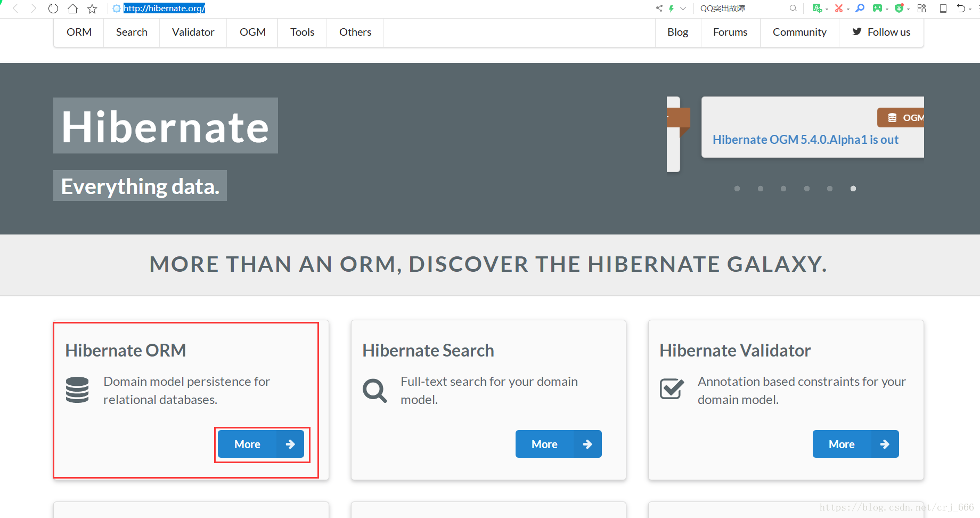Image resolution: width=980 pixels, height=518 pixels.
Task: Click the Hibernate Validator card heading
Action: tap(735, 351)
